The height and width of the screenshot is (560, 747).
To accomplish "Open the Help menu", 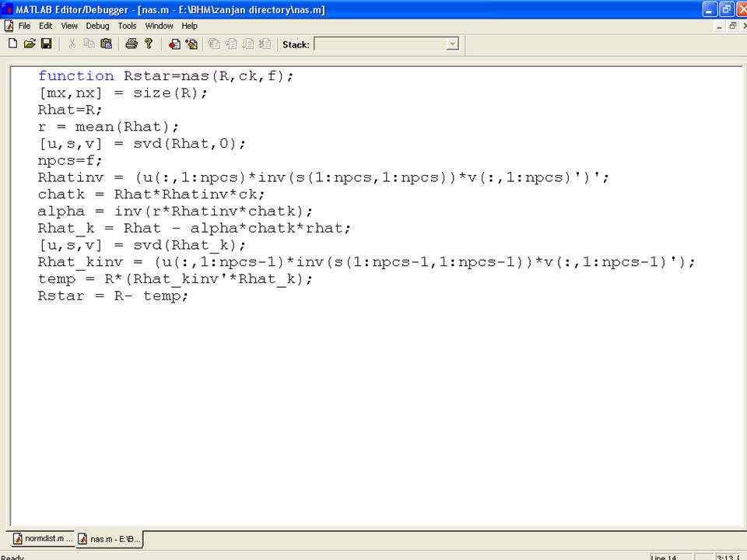I will tap(190, 26).
